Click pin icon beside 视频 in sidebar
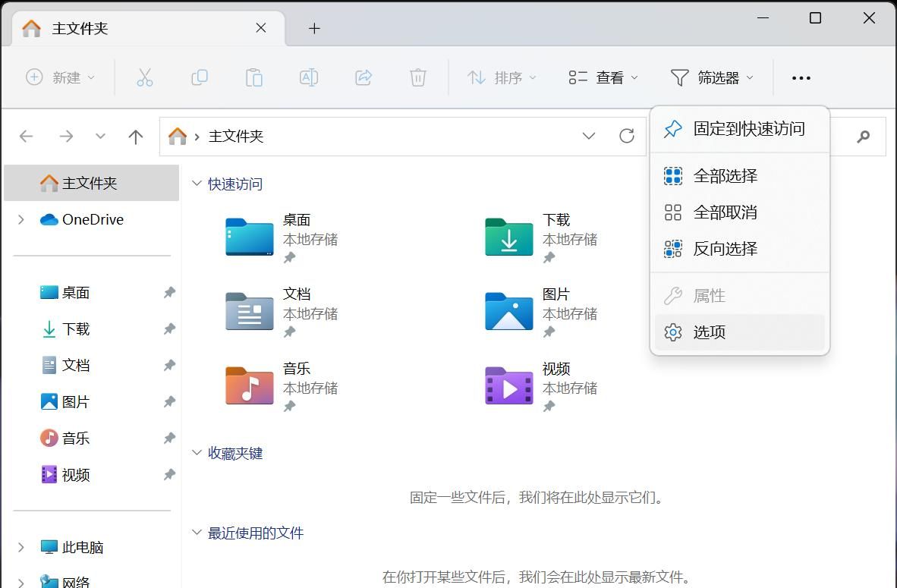 tap(169, 474)
